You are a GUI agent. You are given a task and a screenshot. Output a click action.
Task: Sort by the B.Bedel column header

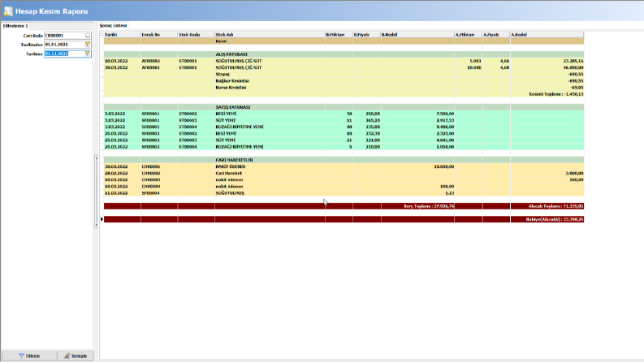(x=417, y=34)
